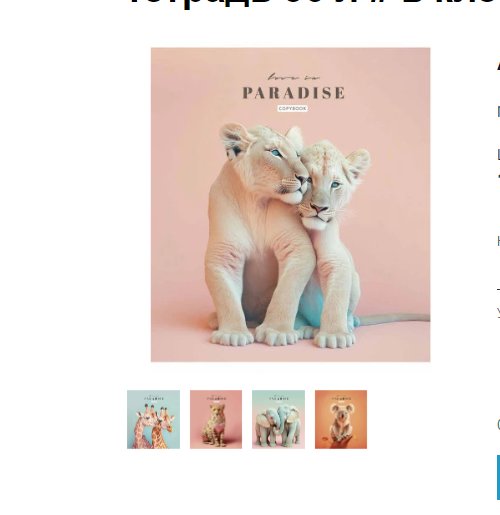The height and width of the screenshot is (515, 500).
Task: Click the handwritten script line above PARADISE
Action: point(294,77)
